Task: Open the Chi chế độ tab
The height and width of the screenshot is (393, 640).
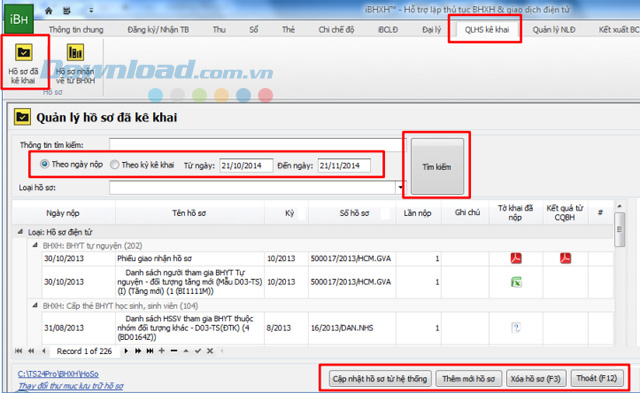Action: coord(336,29)
